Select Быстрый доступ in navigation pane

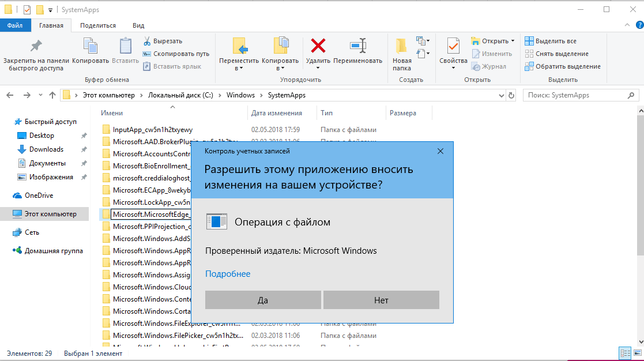[x=51, y=122]
